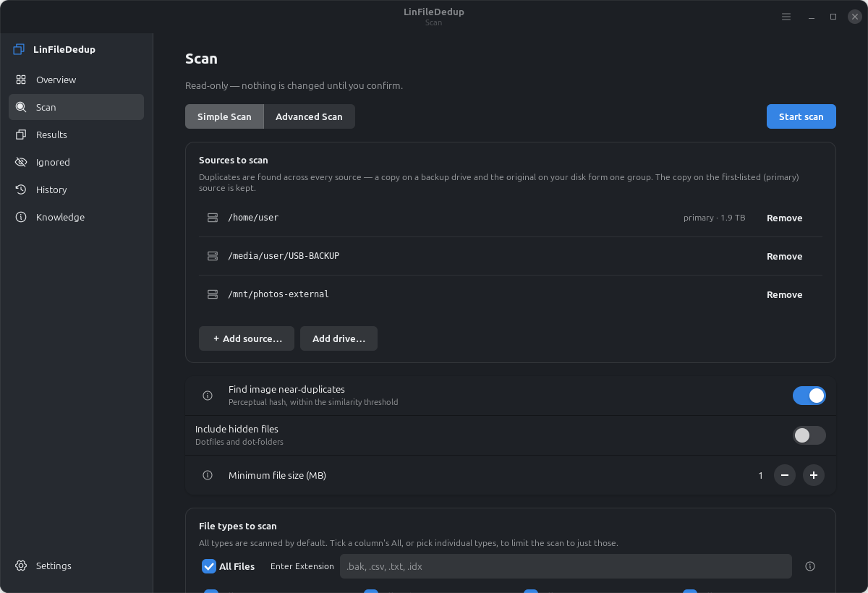Click Add source... button
The image size is (868, 593).
pyautogui.click(x=247, y=338)
